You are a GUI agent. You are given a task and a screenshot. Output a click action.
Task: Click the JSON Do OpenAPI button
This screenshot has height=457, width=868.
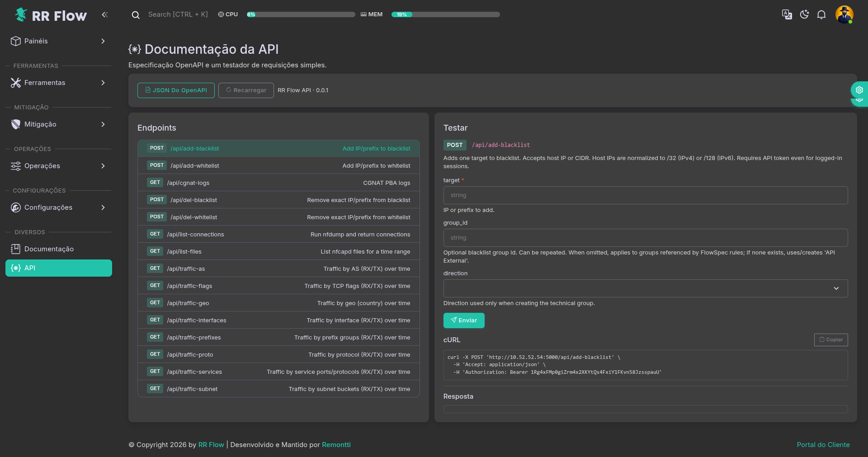[x=176, y=90]
